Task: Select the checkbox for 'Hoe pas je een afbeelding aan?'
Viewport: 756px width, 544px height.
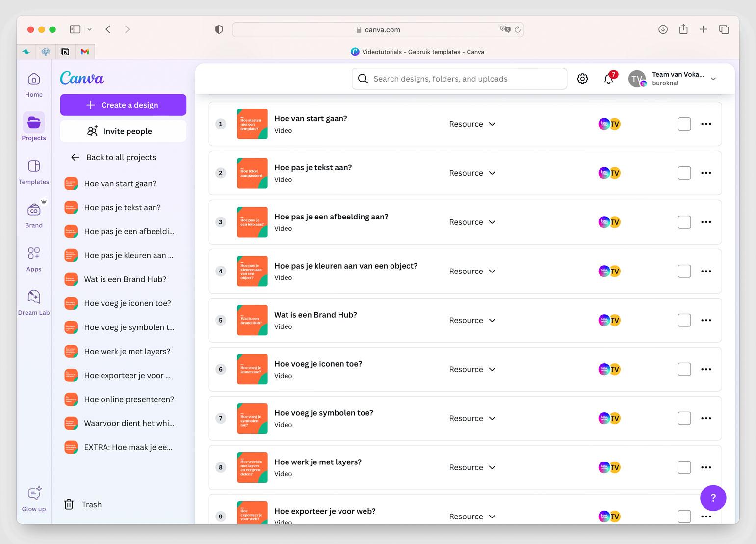Action: (x=684, y=222)
